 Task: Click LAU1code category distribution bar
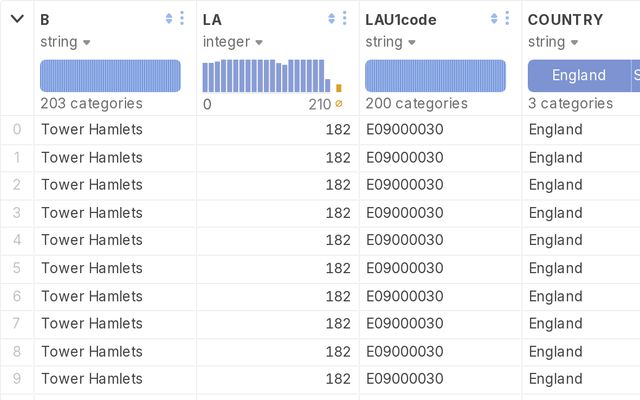435,75
